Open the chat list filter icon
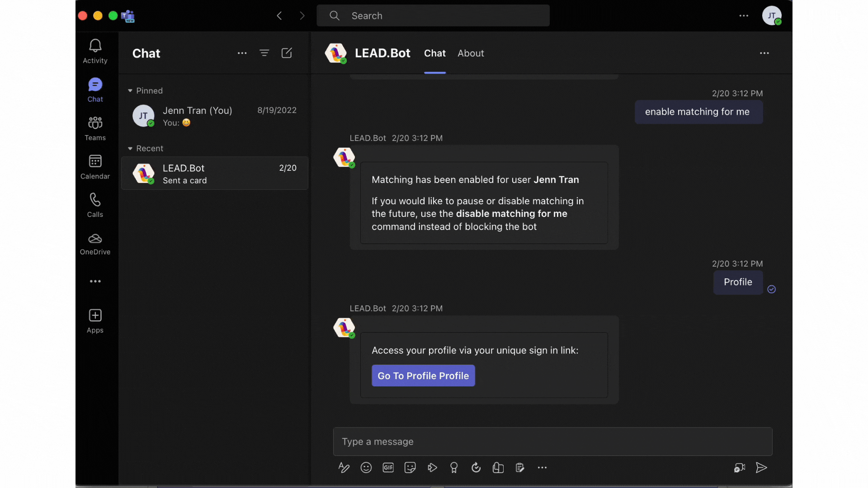Viewport: 868px width, 488px height. [264, 53]
